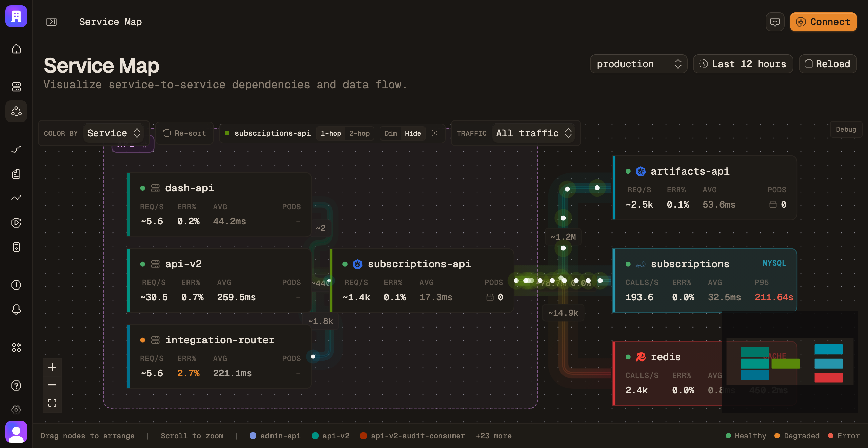Click the api-v2-audit-consumer legend swatch
This screenshot has height=448, width=868.
[363, 436]
